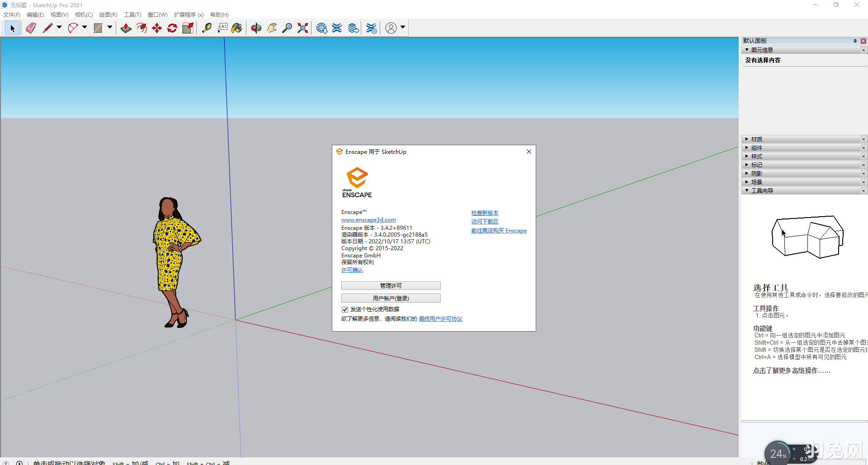The height and width of the screenshot is (465, 868).
Task: Activate the Orbit tool
Action: [256, 28]
